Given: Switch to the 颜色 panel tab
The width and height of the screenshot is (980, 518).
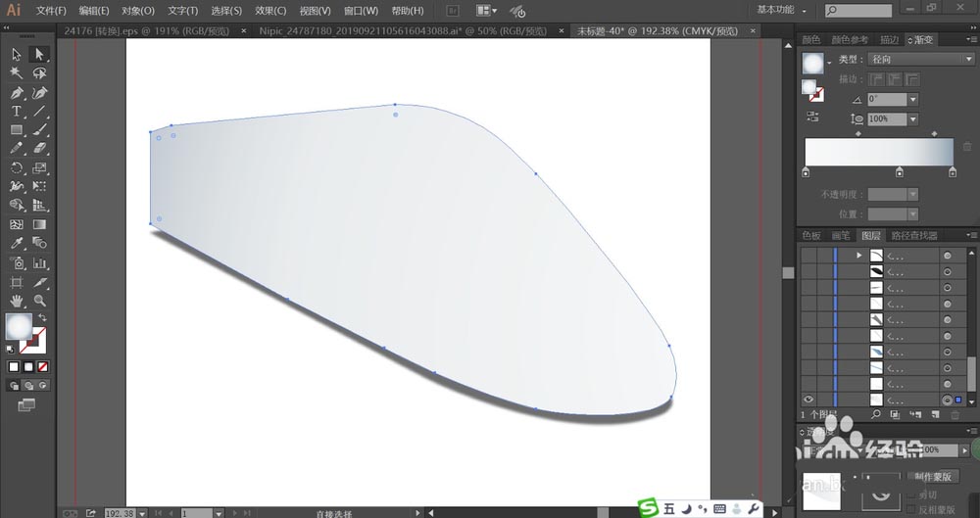Looking at the screenshot, I should [811, 39].
